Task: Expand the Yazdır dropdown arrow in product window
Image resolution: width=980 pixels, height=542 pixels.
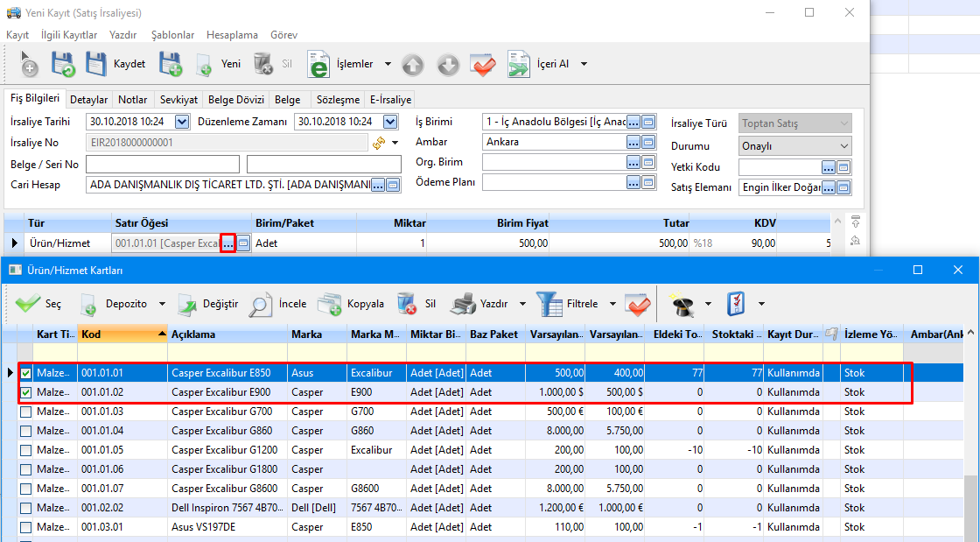Action: tap(522, 304)
